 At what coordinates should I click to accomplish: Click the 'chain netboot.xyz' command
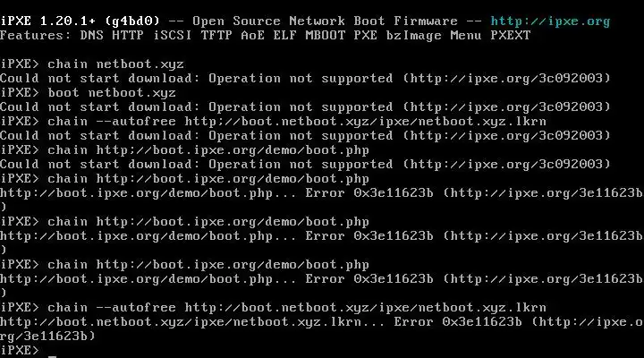(x=115, y=64)
